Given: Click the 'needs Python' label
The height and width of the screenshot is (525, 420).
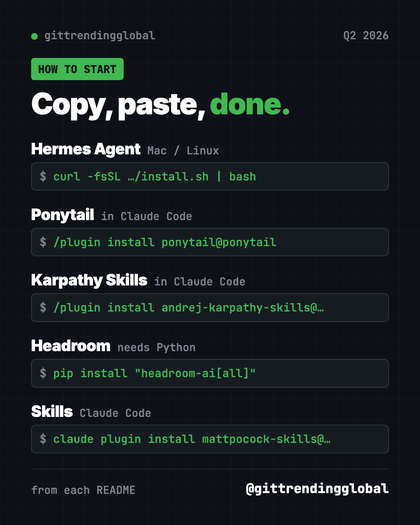Looking at the screenshot, I should 156,348.
